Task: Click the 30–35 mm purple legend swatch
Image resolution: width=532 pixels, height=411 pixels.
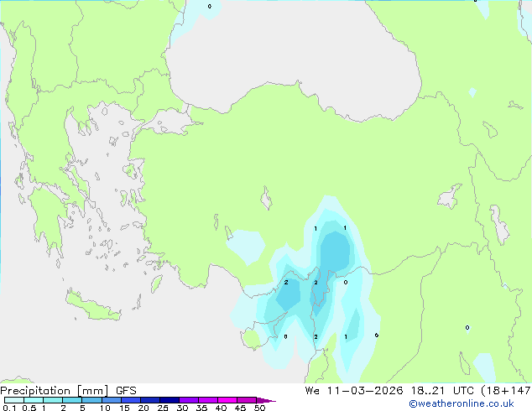Action: click(189, 400)
